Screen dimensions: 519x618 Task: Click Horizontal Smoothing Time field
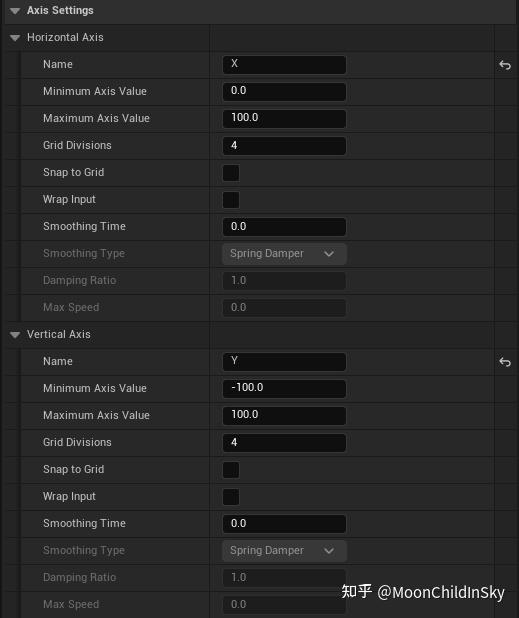284,227
